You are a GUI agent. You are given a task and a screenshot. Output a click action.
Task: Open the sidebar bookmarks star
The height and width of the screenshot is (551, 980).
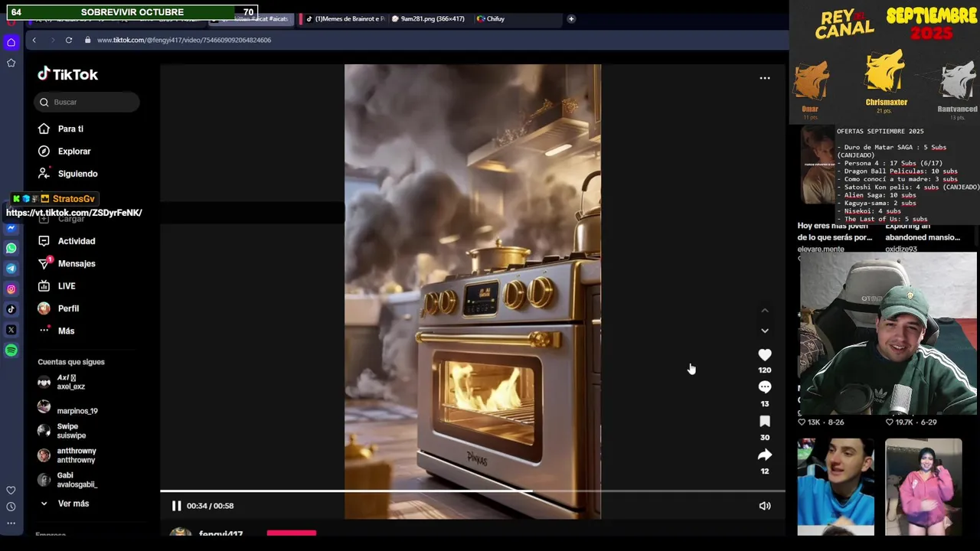[x=11, y=63]
